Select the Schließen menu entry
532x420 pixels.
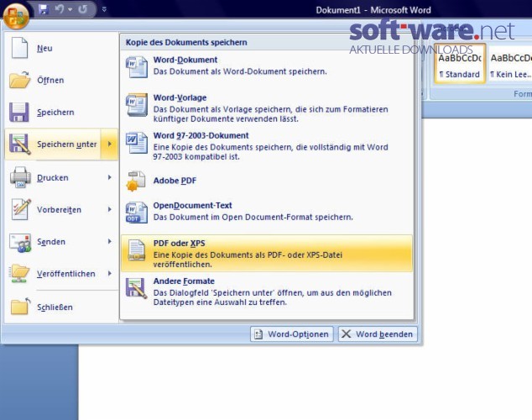[x=61, y=307]
